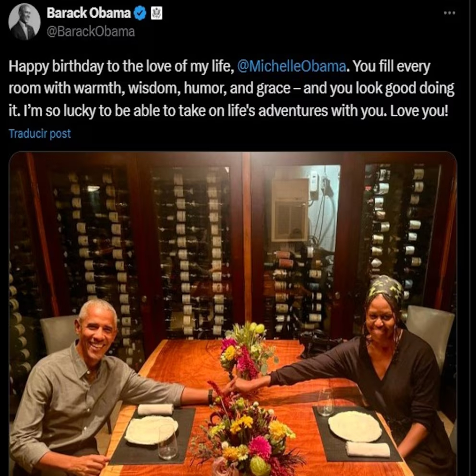Click the blue verified checkmark badge

pos(140,13)
